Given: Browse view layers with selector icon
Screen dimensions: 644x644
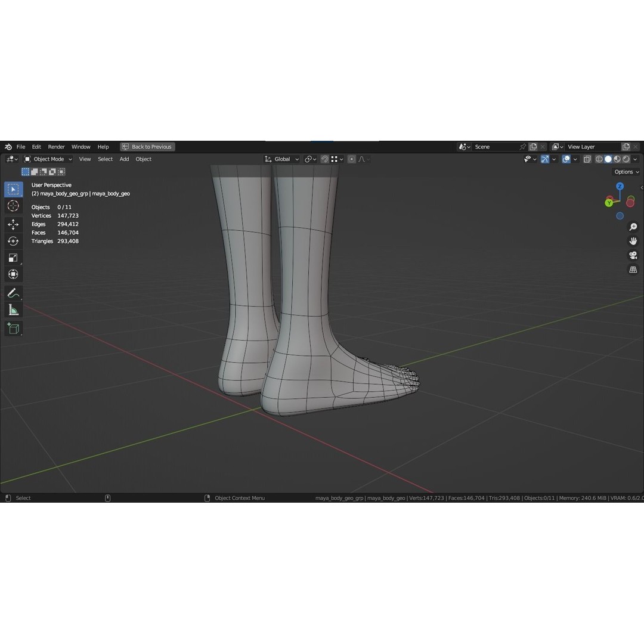Looking at the screenshot, I should 558,147.
